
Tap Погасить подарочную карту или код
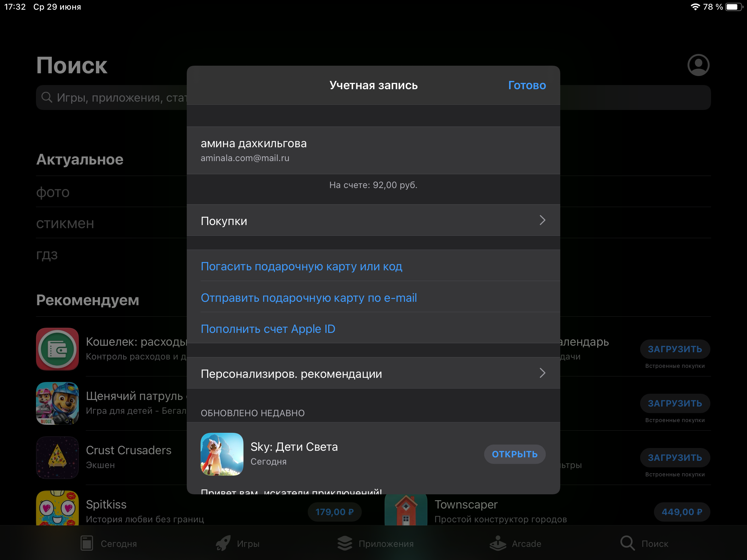[x=301, y=266]
